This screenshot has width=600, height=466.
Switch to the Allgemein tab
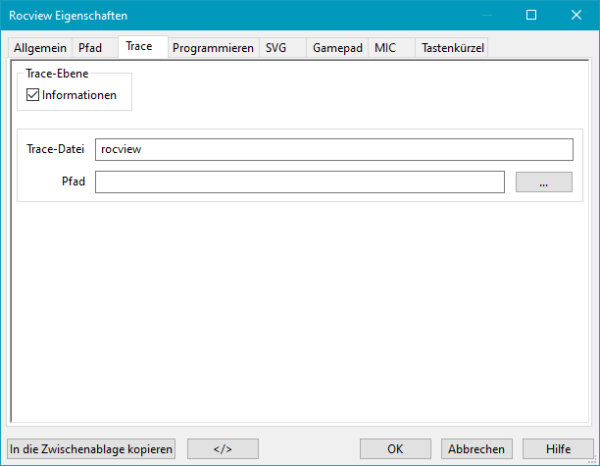pos(40,48)
